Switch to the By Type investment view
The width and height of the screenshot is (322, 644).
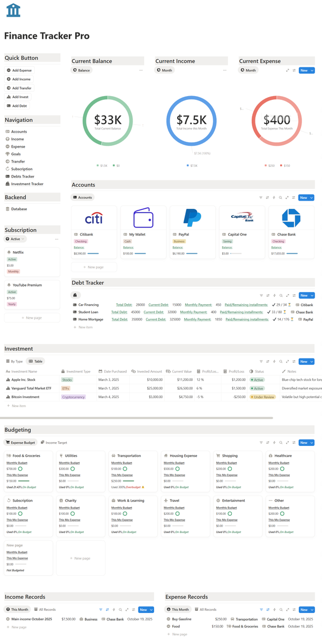click(14, 362)
